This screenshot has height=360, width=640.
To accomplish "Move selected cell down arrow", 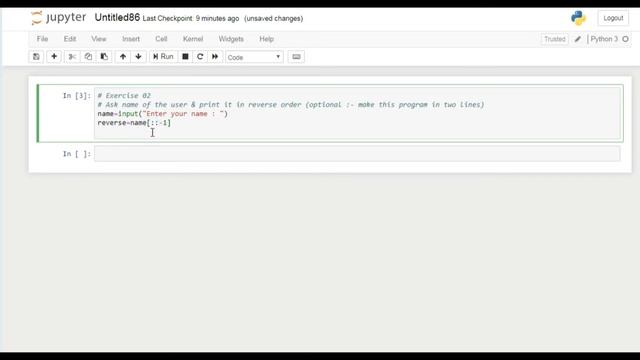I will point(138,57).
